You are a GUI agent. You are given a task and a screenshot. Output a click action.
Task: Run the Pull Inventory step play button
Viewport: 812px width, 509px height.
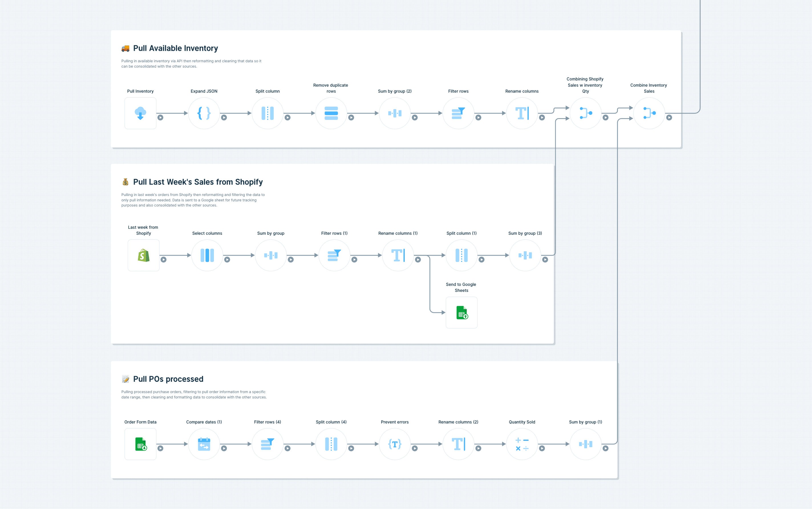click(x=161, y=118)
